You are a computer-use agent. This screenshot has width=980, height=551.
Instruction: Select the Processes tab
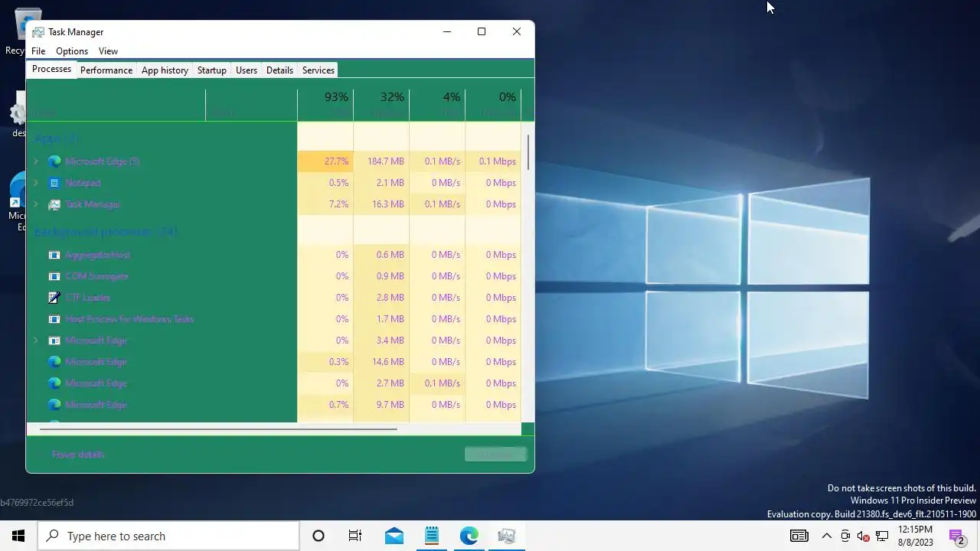(x=52, y=69)
